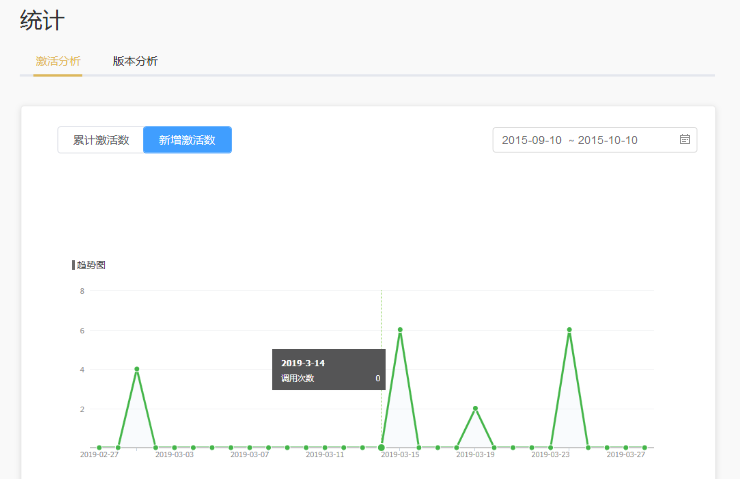Click the value 6 peak near 2019-03-15
This screenshot has width=740, height=479.
(400, 329)
